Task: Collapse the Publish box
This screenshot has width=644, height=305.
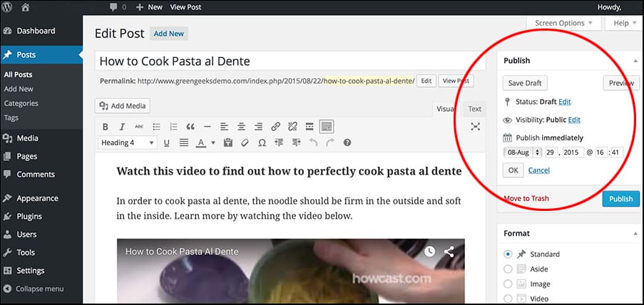Action: (x=635, y=61)
